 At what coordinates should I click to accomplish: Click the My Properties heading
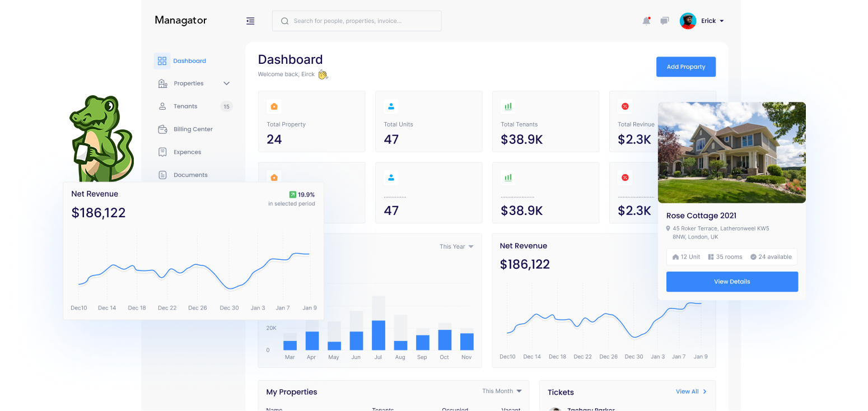tap(292, 392)
